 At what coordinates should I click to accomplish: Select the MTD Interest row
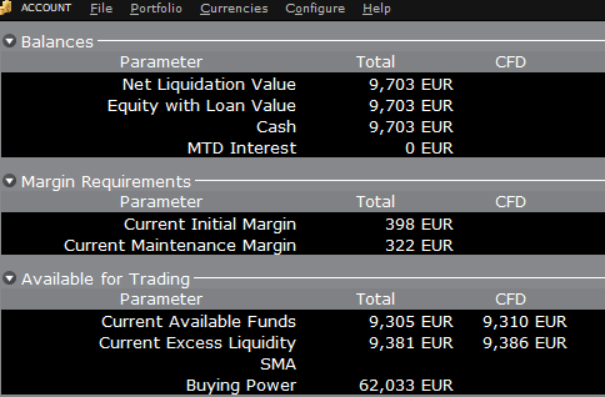302,148
